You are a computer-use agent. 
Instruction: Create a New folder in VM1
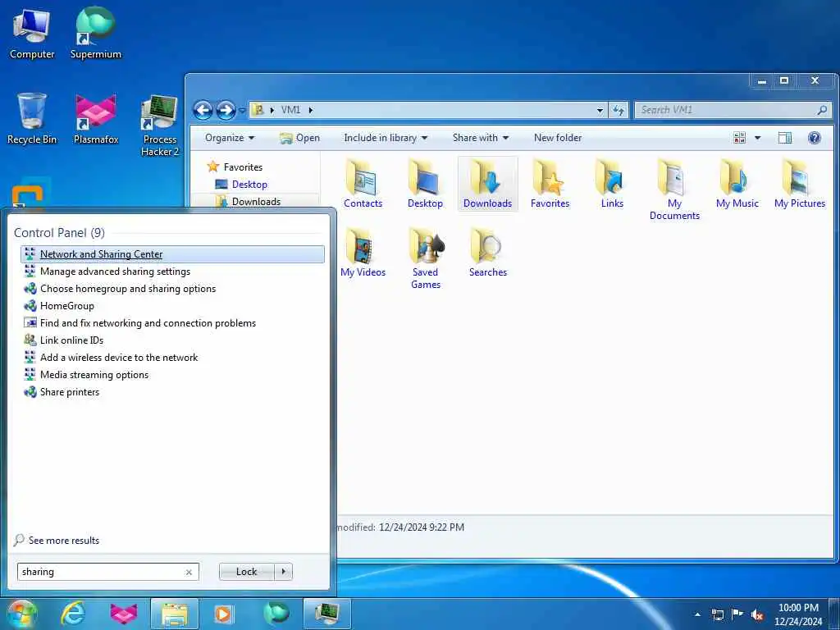pyautogui.click(x=558, y=138)
